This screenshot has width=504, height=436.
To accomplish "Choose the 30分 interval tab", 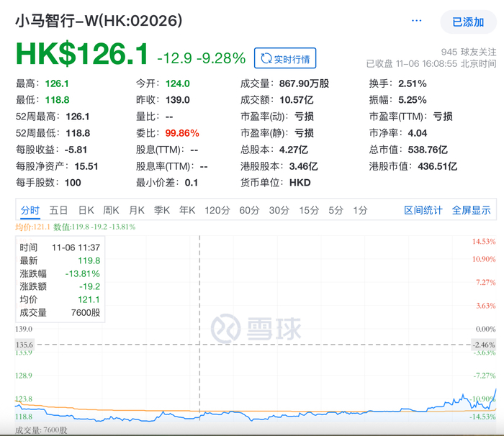I will click(x=279, y=210).
